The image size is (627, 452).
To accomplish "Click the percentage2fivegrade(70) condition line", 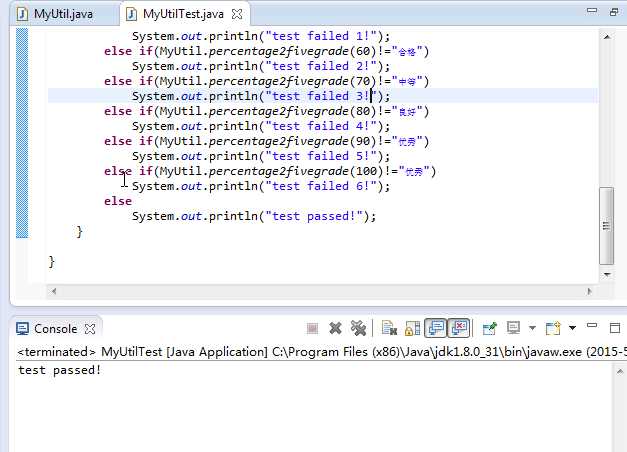I will [x=266, y=81].
